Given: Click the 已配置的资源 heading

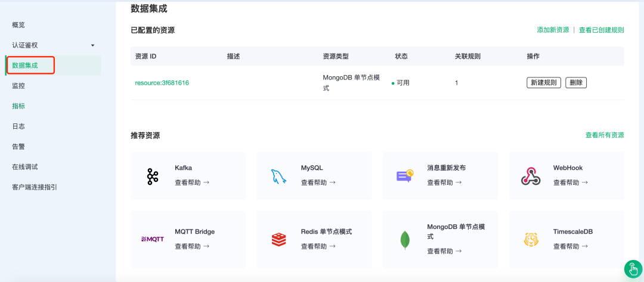Looking at the screenshot, I should point(153,30).
